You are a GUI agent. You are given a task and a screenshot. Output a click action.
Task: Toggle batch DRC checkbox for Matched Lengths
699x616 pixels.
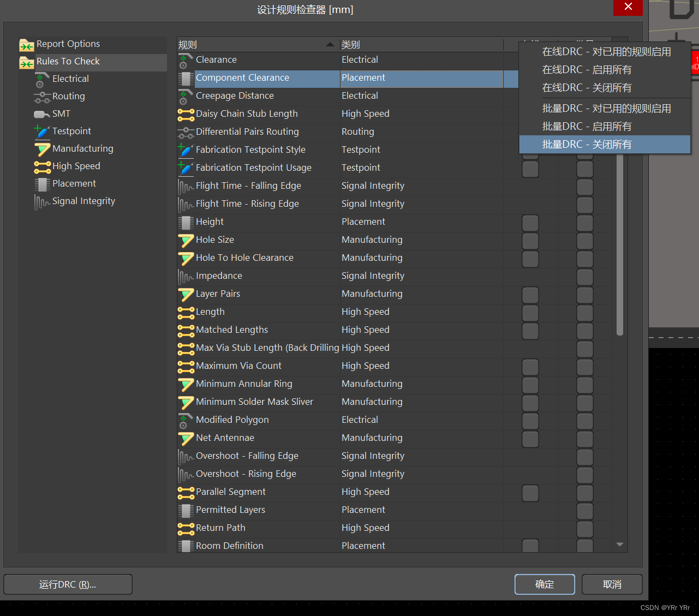tap(584, 331)
